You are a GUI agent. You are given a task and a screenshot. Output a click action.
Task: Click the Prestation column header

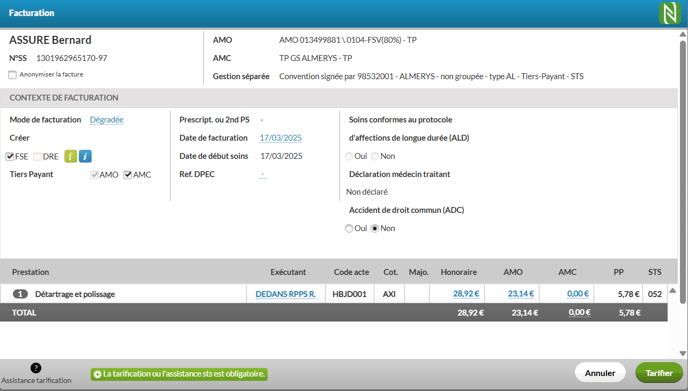[30, 272]
